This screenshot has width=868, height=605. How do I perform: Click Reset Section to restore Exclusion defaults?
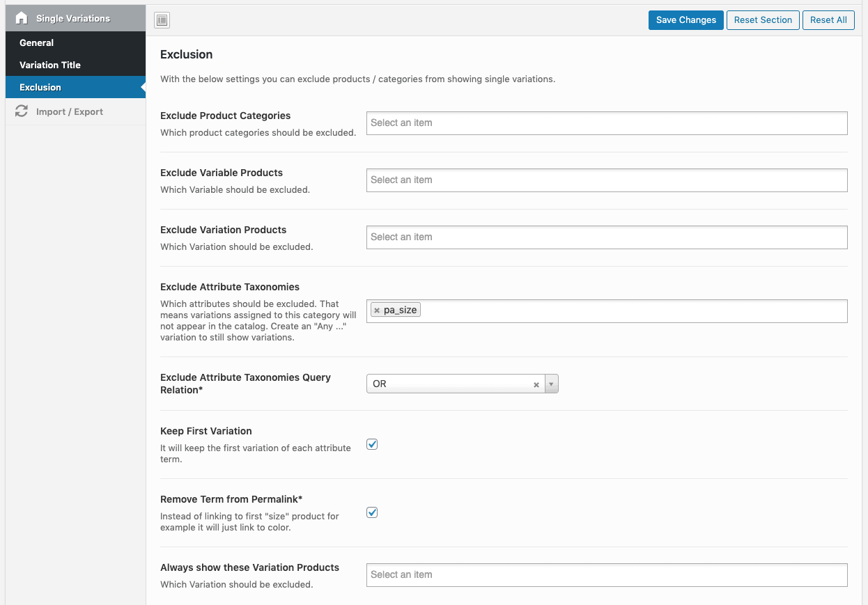point(762,19)
